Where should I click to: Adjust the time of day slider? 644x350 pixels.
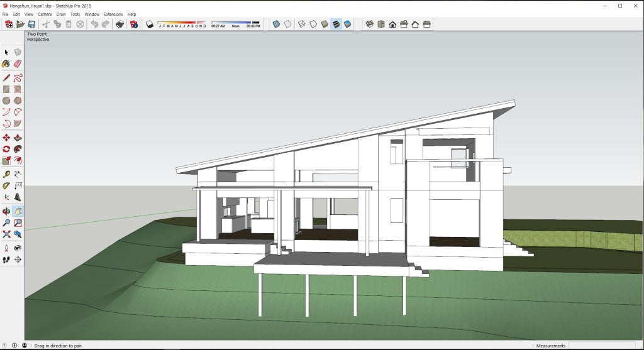tap(236, 25)
